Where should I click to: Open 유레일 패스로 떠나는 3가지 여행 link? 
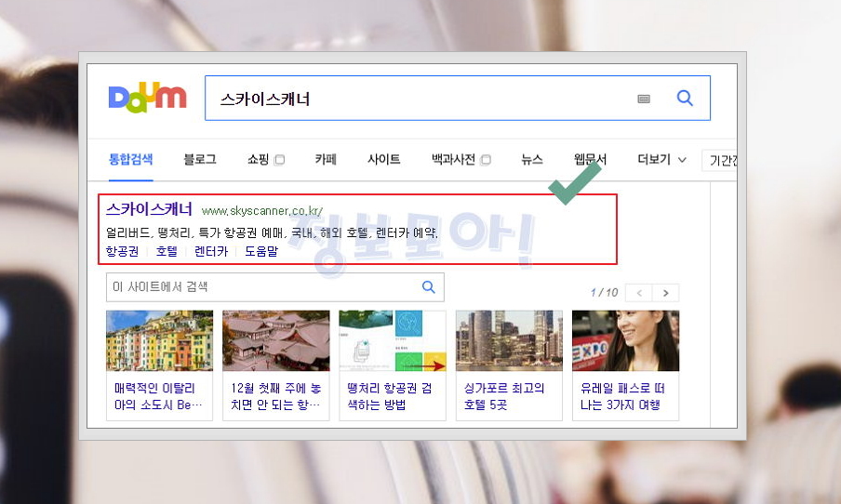(622, 396)
